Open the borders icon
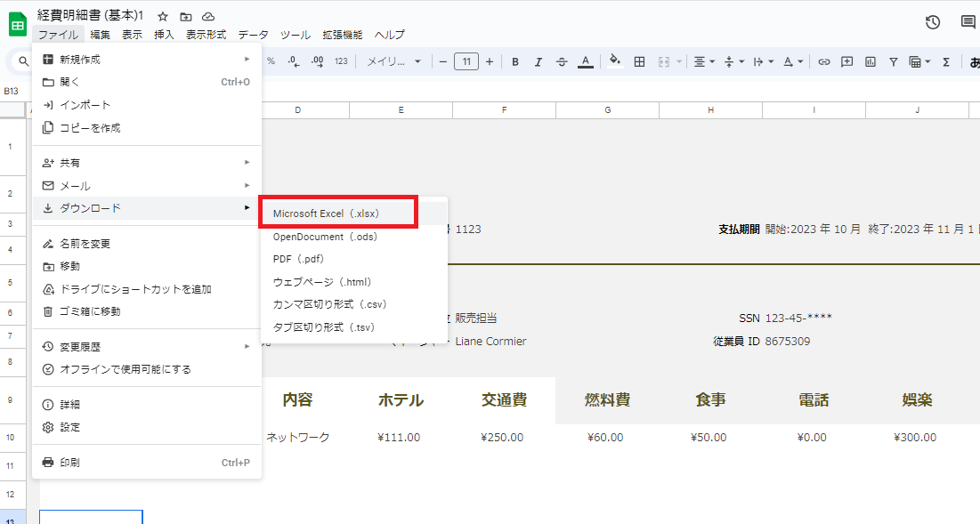Screen dimensions: 980x524 639,61
